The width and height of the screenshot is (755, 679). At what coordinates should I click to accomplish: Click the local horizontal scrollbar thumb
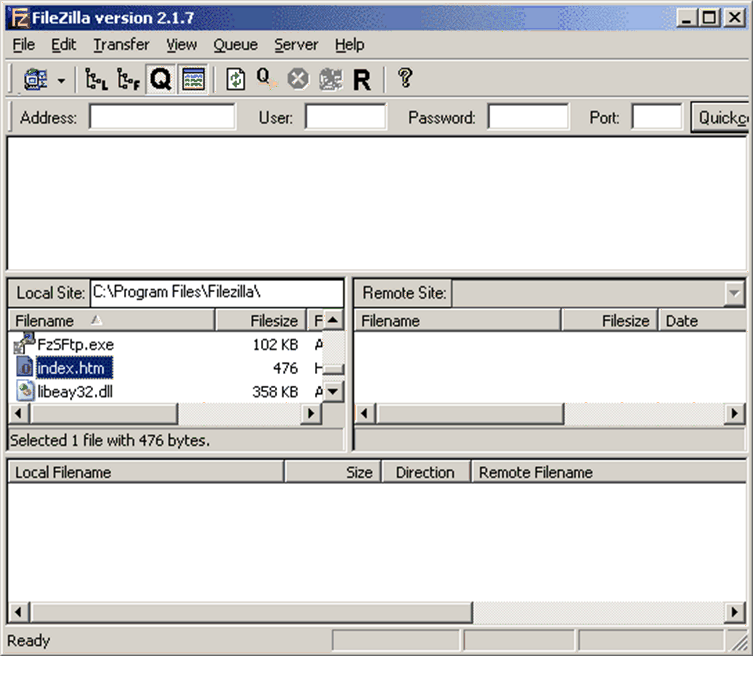(104, 414)
